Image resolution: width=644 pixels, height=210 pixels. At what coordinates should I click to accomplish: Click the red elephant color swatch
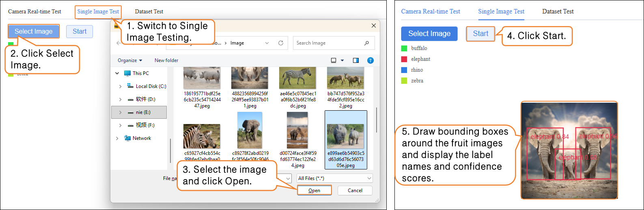point(404,59)
